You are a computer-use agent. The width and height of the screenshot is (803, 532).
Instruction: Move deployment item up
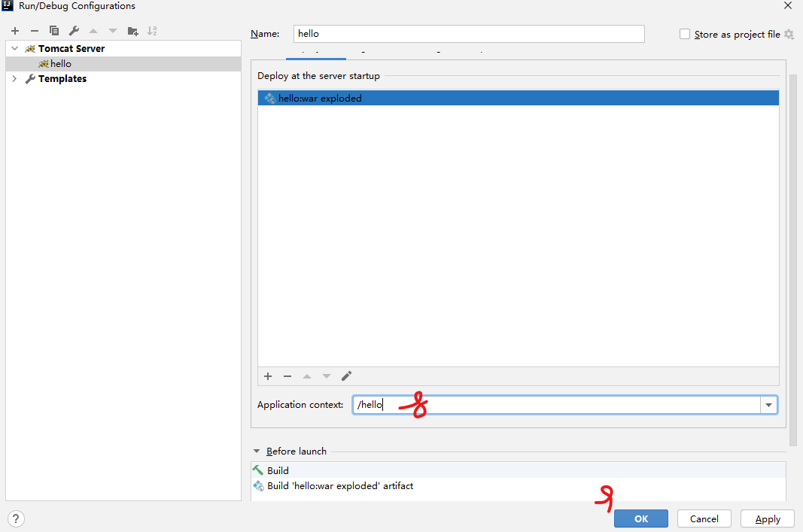pyautogui.click(x=307, y=376)
